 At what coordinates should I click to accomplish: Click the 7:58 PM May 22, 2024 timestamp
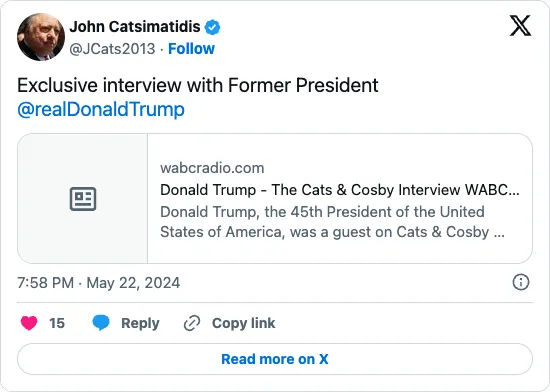click(x=99, y=283)
